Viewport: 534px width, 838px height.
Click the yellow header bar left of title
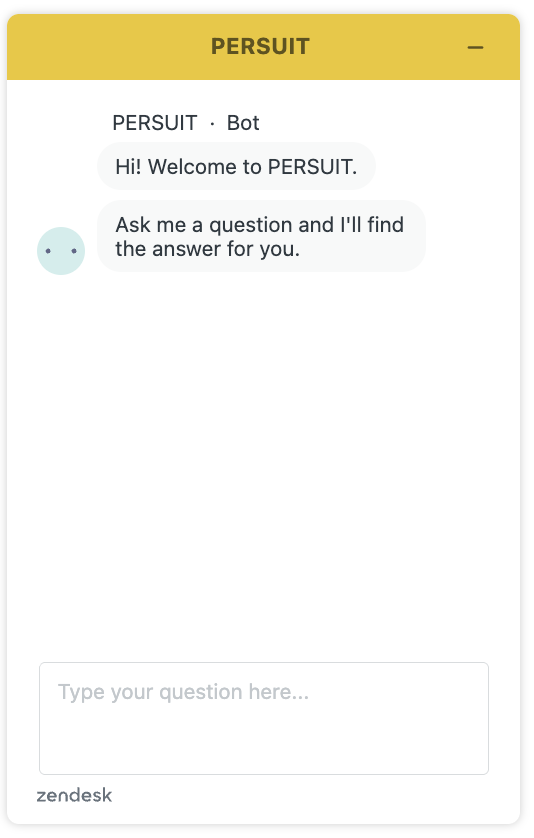pos(107,47)
